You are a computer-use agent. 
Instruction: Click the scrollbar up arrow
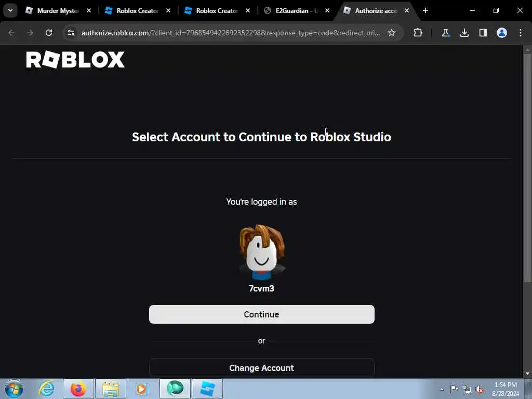527,49
